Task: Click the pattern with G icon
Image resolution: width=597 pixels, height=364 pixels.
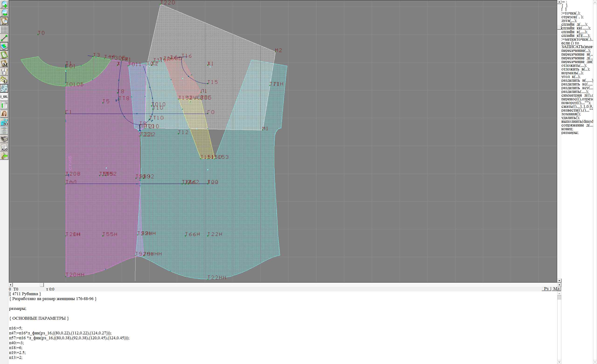Action: tap(4, 80)
